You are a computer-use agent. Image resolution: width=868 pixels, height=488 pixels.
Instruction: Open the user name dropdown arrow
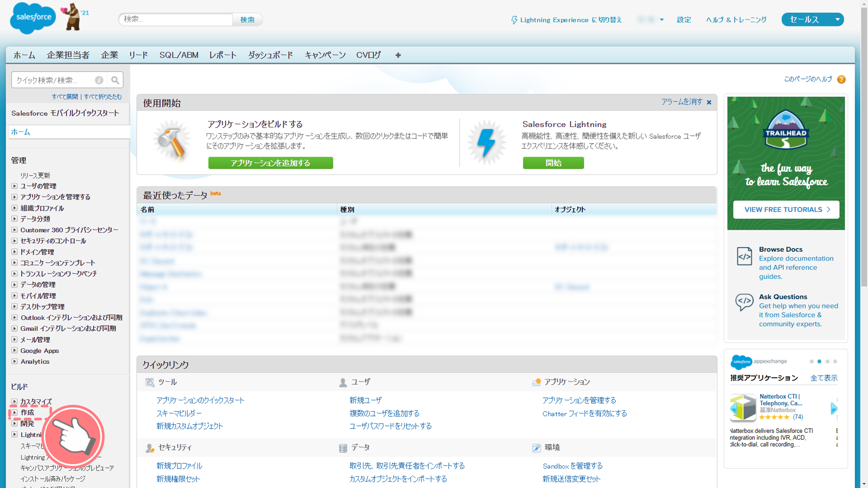click(661, 20)
